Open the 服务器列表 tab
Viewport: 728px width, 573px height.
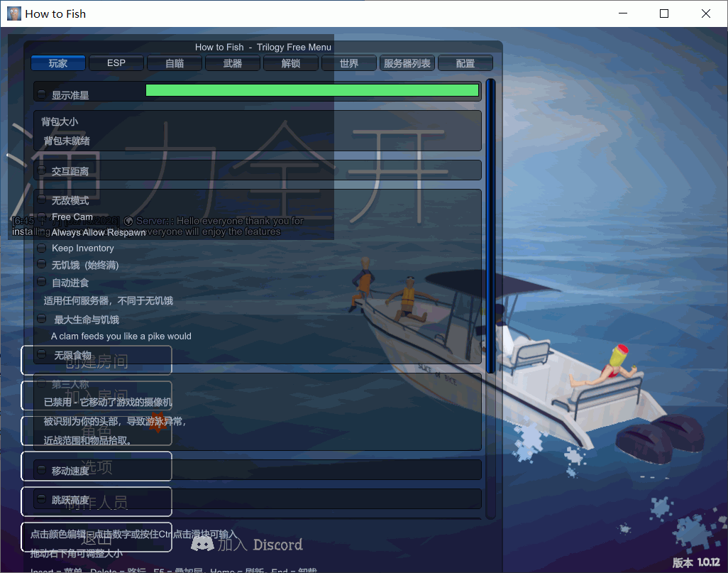pos(407,63)
